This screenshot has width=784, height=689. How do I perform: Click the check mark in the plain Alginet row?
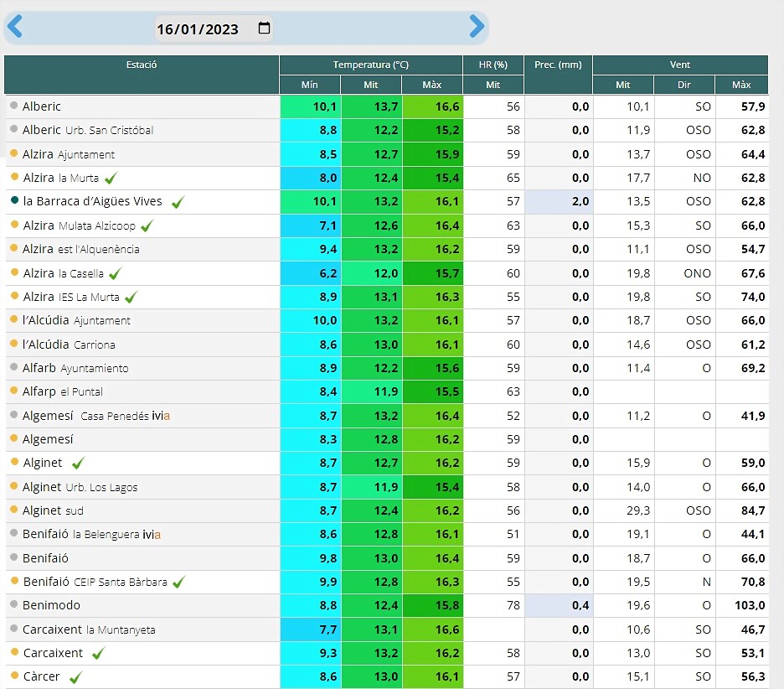(x=78, y=463)
